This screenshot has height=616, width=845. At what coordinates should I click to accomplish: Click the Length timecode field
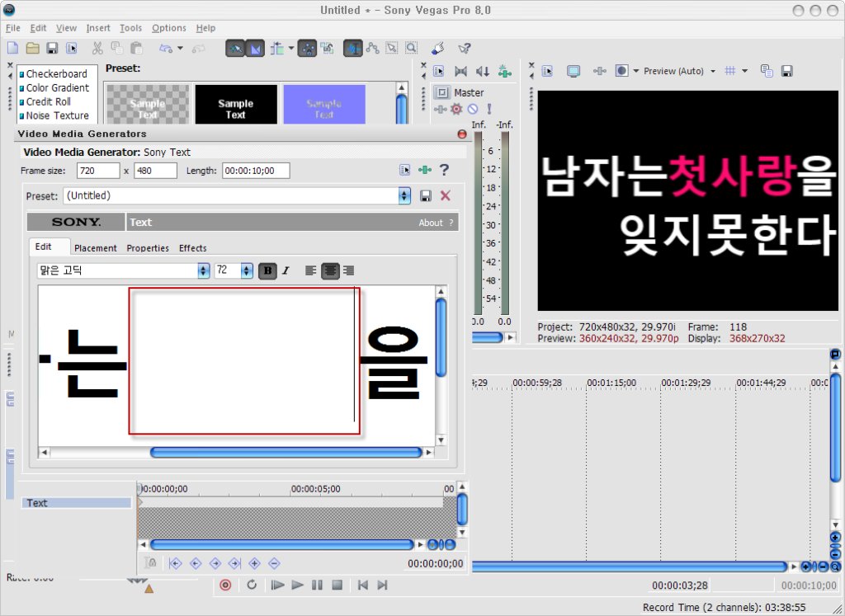click(x=256, y=171)
